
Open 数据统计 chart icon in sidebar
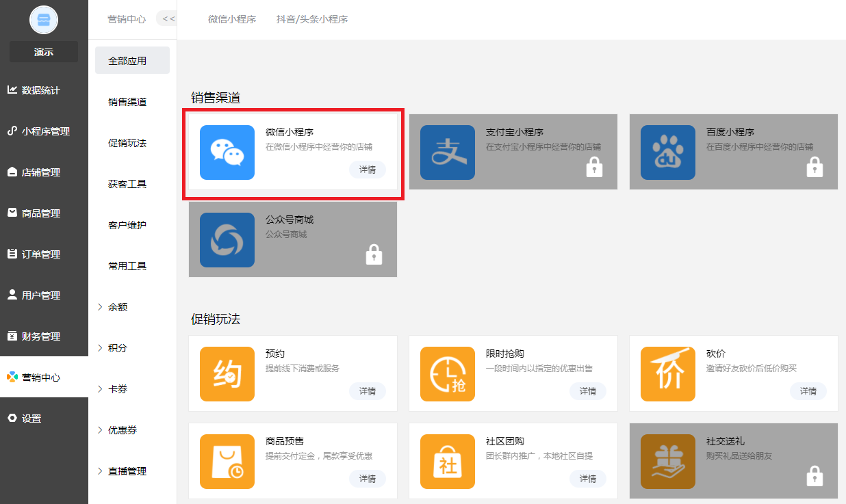(x=12, y=90)
